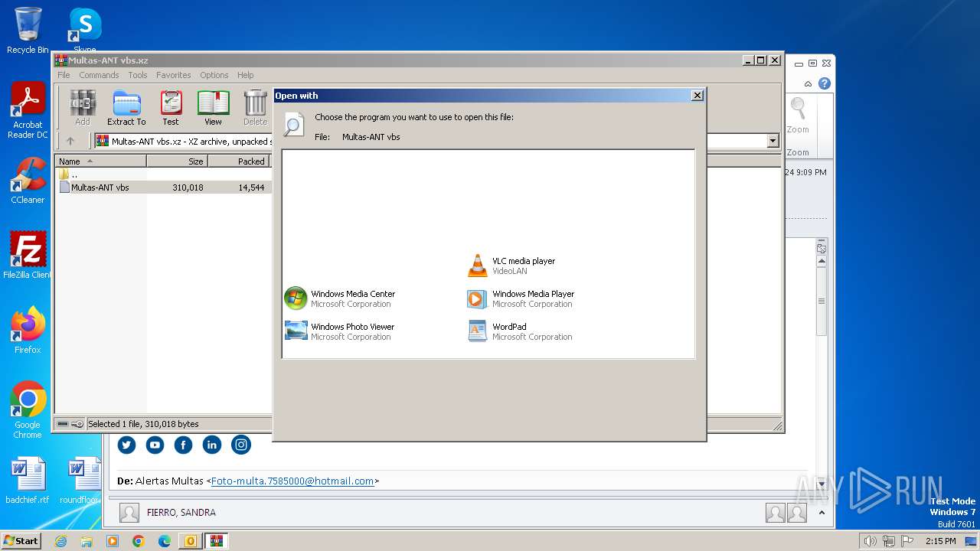Pick Windows Photo Viewer program
The image size is (980, 551).
click(x=340, y=331)
